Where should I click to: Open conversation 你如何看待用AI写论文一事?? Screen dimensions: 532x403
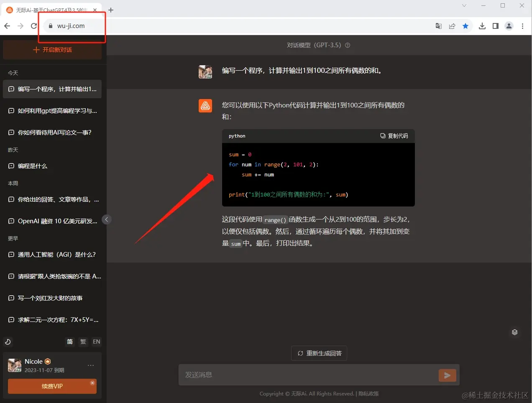52,133
